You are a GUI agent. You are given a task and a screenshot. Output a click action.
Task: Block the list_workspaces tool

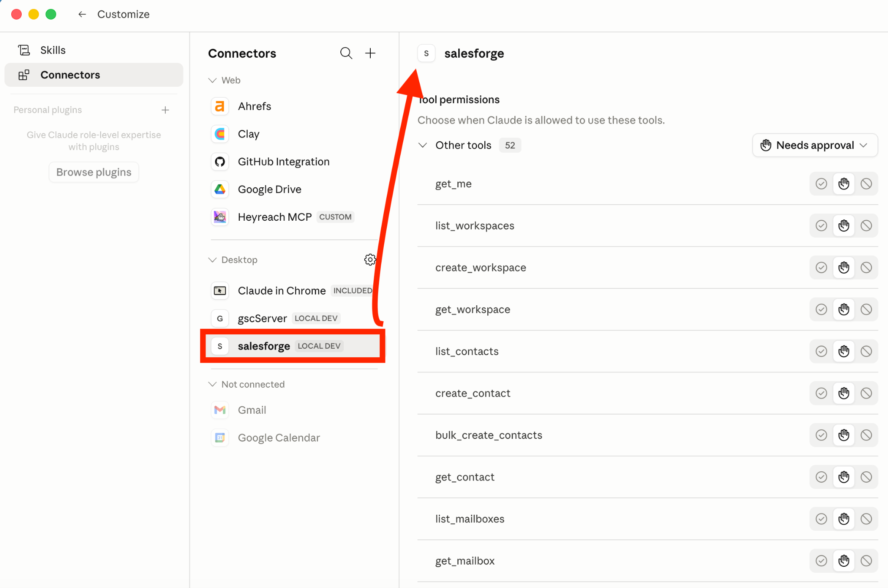click(866, 226)
